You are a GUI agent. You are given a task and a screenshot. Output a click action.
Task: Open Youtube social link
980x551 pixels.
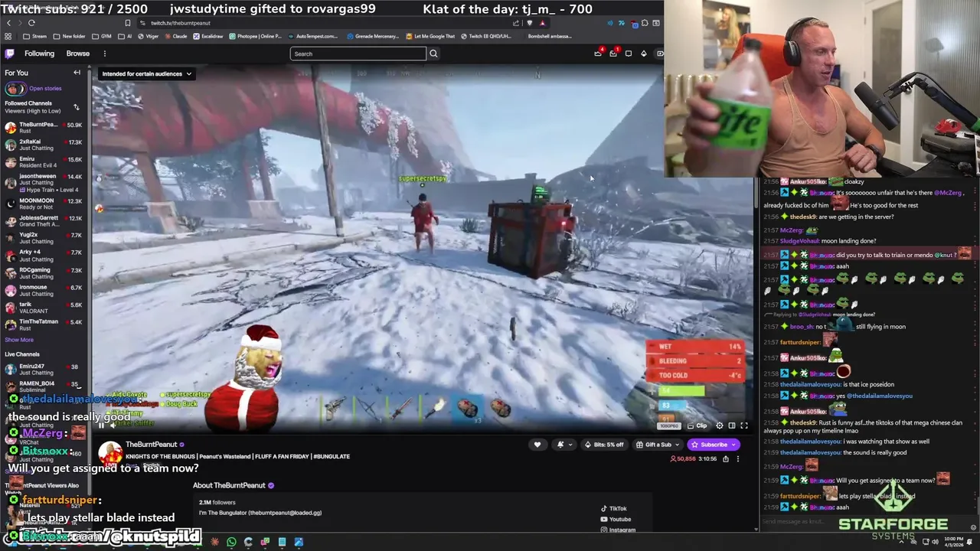click(x=615, y=520)
